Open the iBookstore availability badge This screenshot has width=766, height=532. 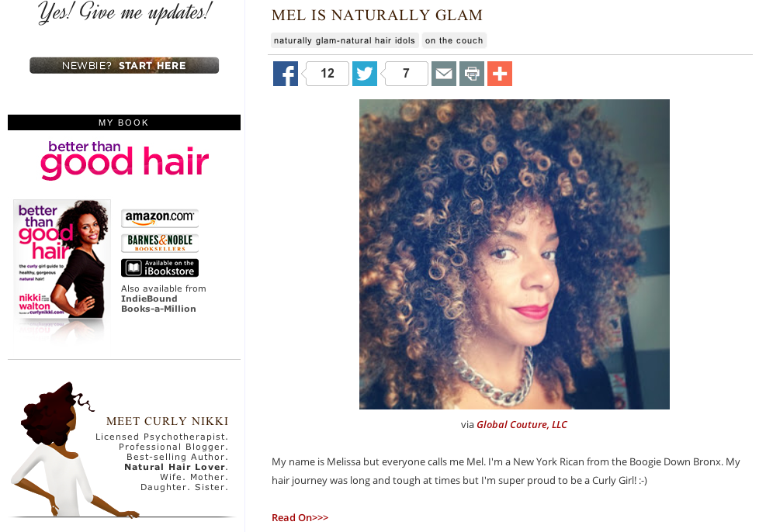(160, 268)
